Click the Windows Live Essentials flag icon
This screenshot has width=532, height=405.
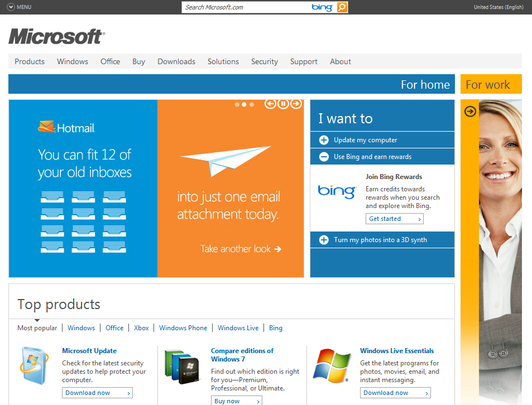331,365
